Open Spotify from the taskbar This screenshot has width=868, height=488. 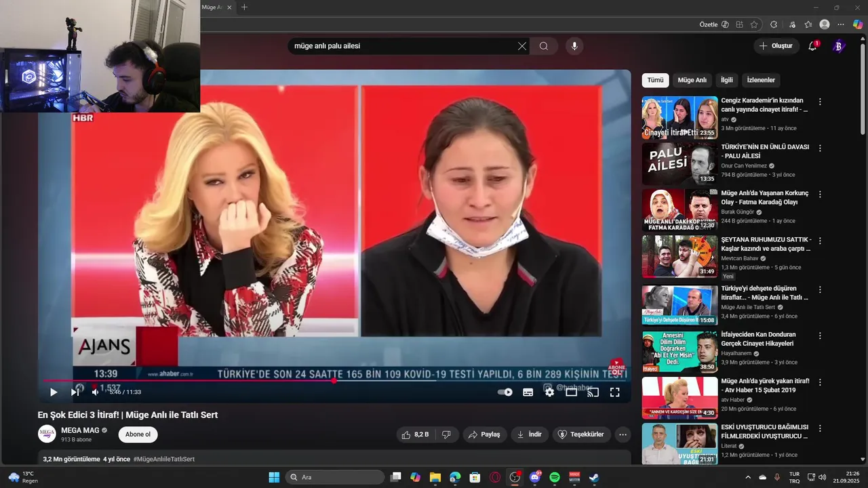tap(554, 477)
